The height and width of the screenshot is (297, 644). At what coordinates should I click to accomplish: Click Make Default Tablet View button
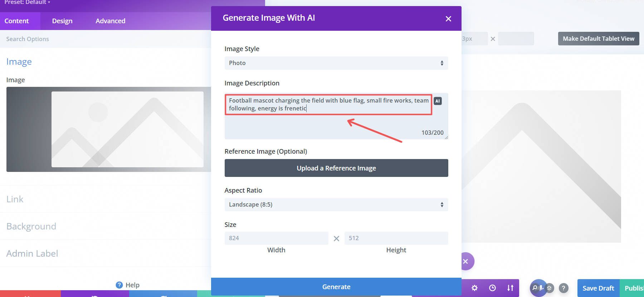click(x=599, y=39)
